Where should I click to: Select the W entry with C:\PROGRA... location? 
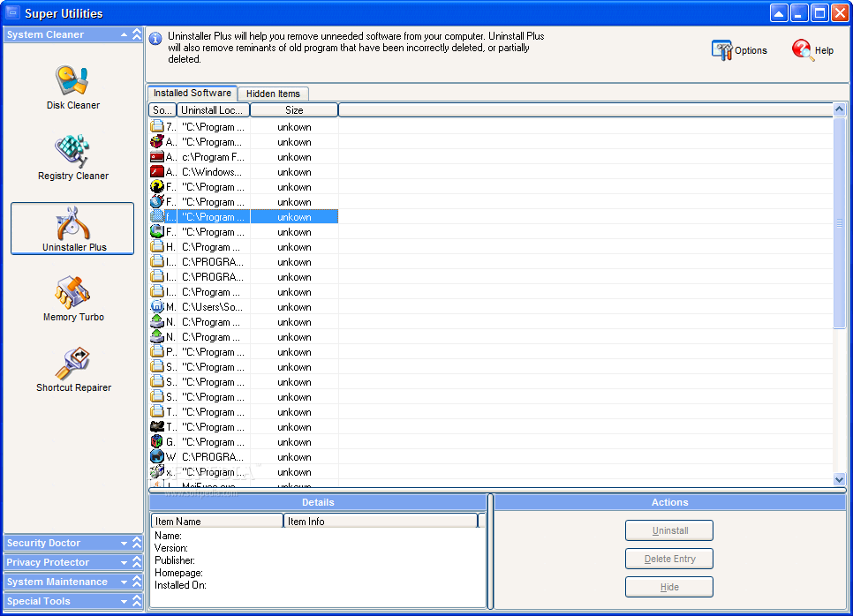coord(244,456)
